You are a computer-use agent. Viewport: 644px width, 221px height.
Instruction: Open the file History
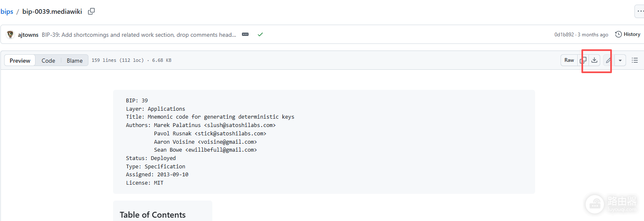point(628,34)
